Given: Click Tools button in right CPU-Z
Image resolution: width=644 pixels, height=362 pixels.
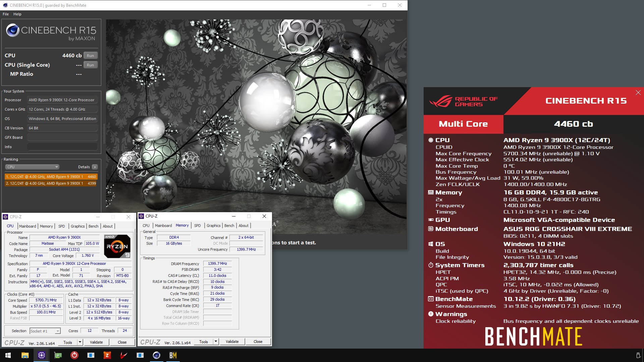Looking at the screenshot, I should pos(204,342).
